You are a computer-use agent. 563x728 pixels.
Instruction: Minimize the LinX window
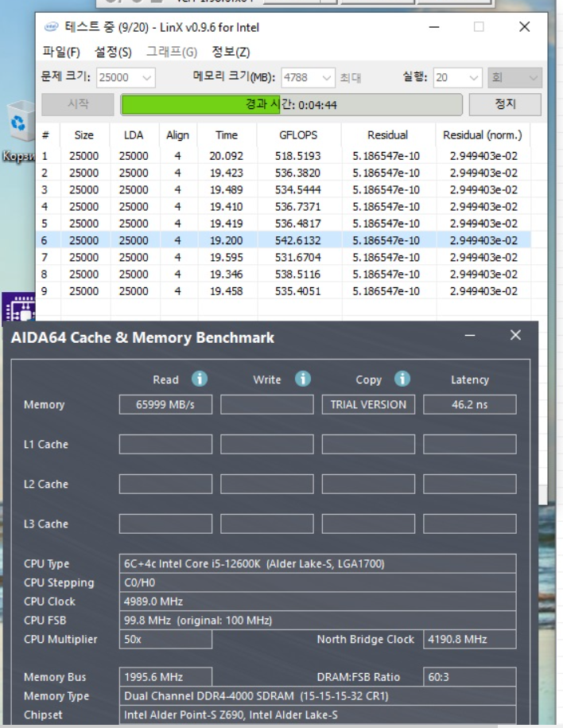pyautogui.click(x=434, y=27)
